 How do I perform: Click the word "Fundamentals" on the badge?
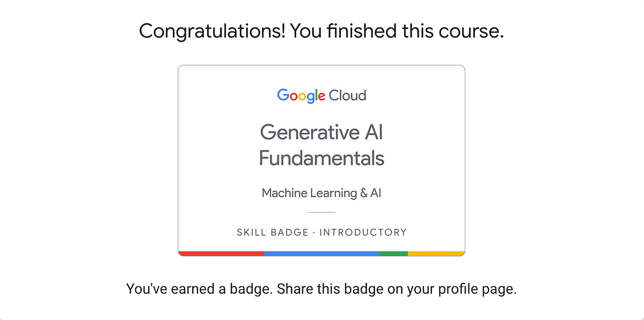click(321, 158)
